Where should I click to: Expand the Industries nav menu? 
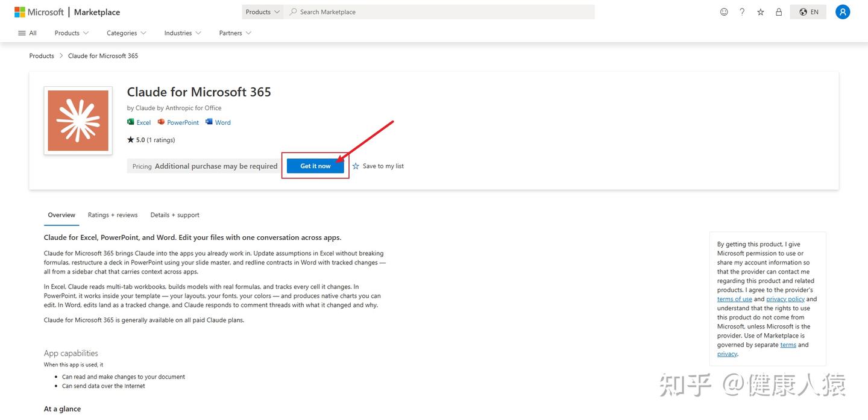coord(183,33)
